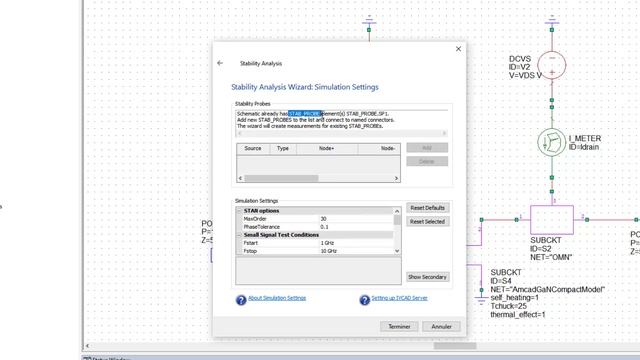Select the ground symbol above the dialog
Viewport: 640px width, 360px height.
pos(369,20)
